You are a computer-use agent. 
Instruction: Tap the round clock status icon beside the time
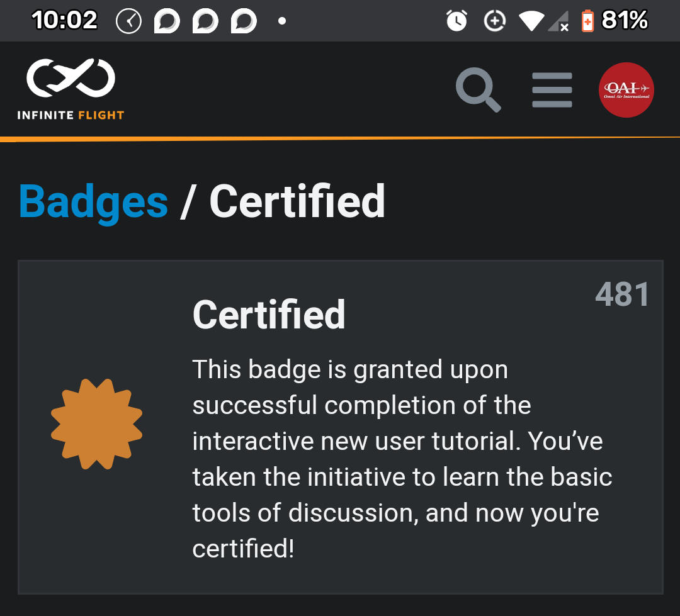pos(128,22)
